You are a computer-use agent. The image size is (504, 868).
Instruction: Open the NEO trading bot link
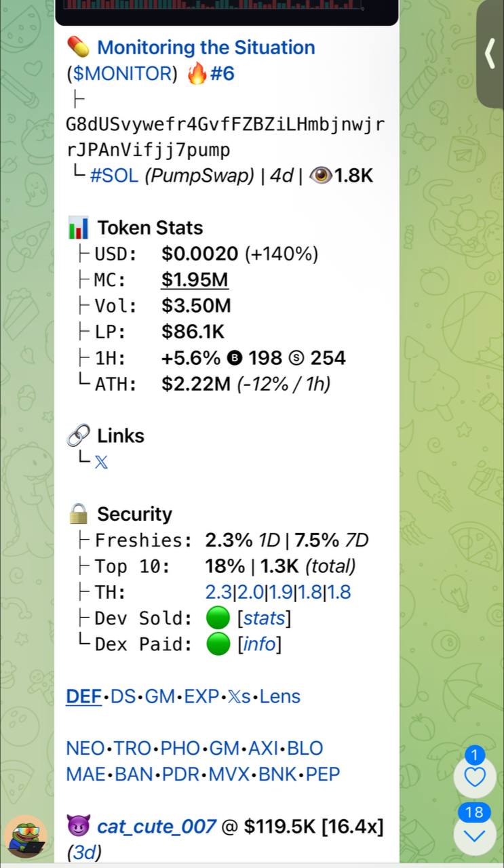[85, 749]
